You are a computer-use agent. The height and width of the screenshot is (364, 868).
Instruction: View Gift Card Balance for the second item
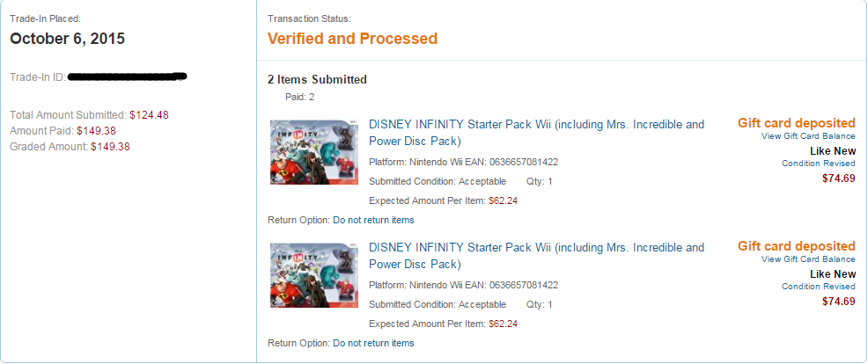pyautogui.click(x=808, y=259)
